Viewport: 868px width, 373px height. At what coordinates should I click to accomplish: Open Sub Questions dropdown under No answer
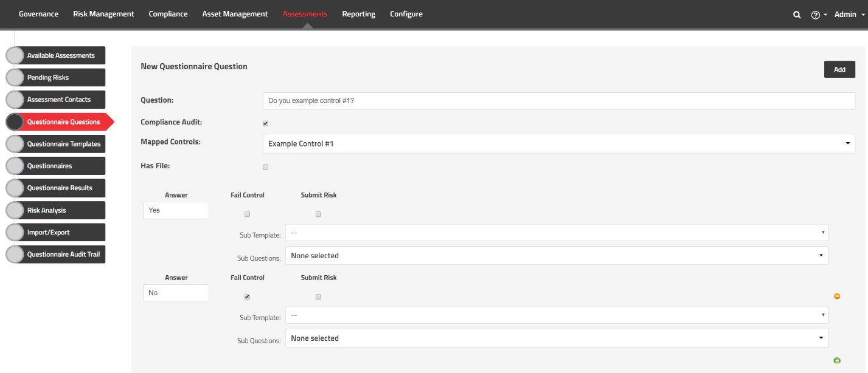(557, 338)
